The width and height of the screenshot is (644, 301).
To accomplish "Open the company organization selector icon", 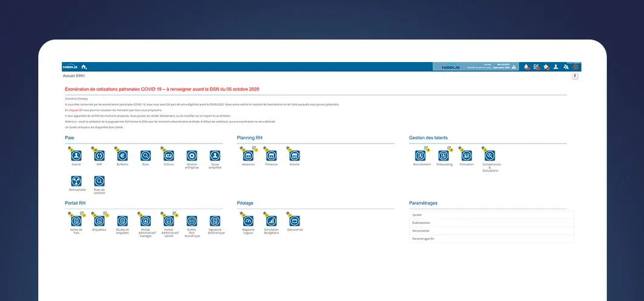I will 513,67.
